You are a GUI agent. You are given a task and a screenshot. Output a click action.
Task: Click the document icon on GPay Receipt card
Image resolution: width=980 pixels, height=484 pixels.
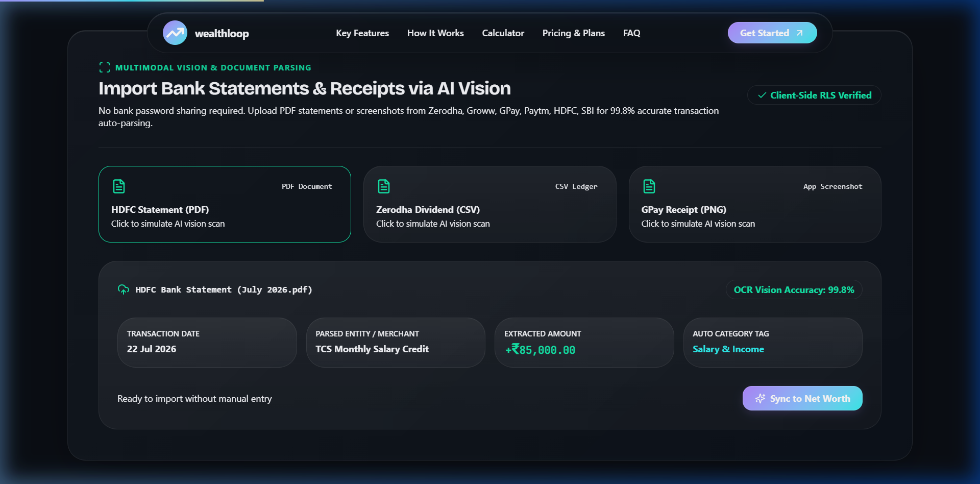click(649, 186)
